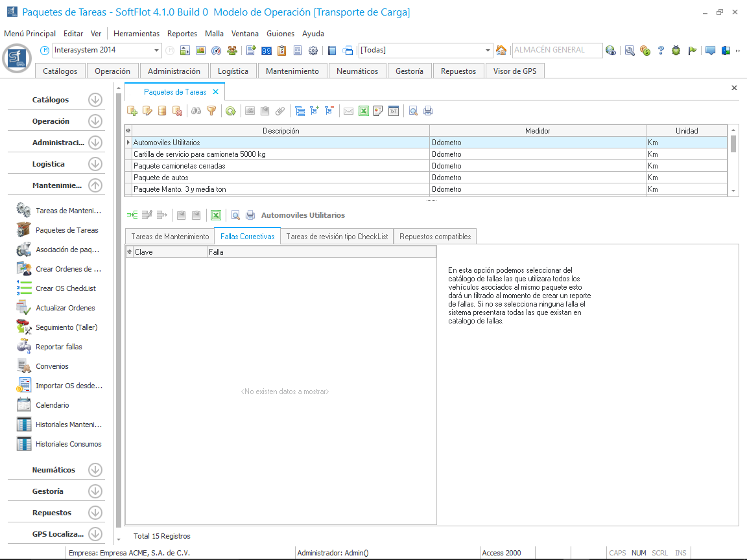Expand the Neumáticos sidebar section
The width and height of the screenshot is (747, 560).
pos(95,470)
